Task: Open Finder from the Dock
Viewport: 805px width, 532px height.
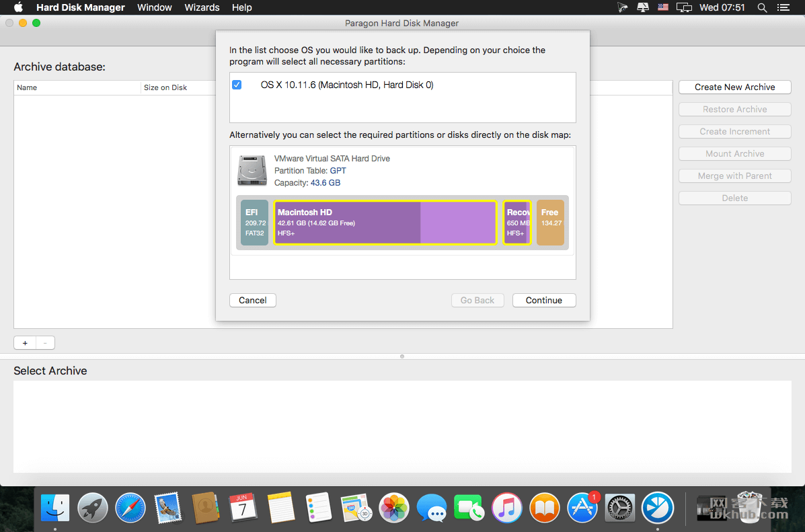Action: [x=55, y=508]
